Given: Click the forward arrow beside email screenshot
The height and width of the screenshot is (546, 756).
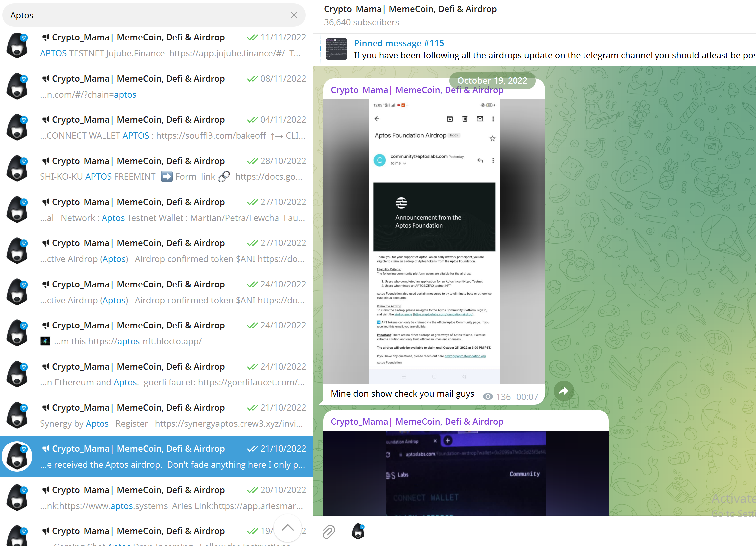Looking at the screenshot, I should (x=563, y=391).
